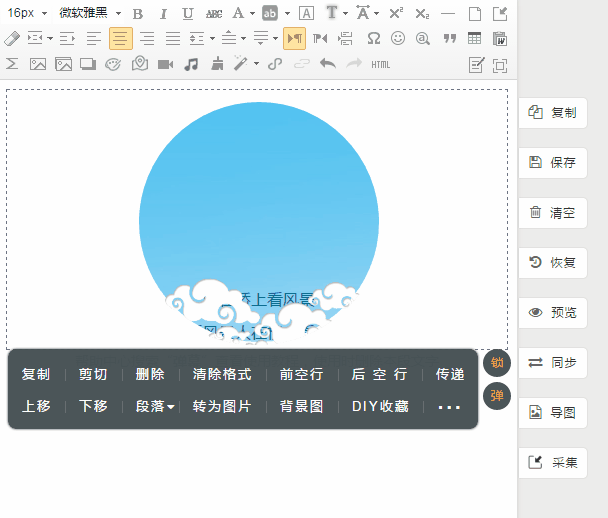Insert a map location
Screen dimensions: 608x518
pos(140,63)
